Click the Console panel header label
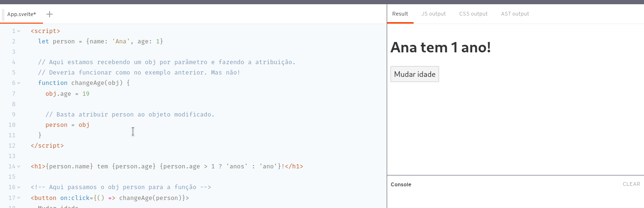This screenshot has height=208, width=644. [401, 184]
